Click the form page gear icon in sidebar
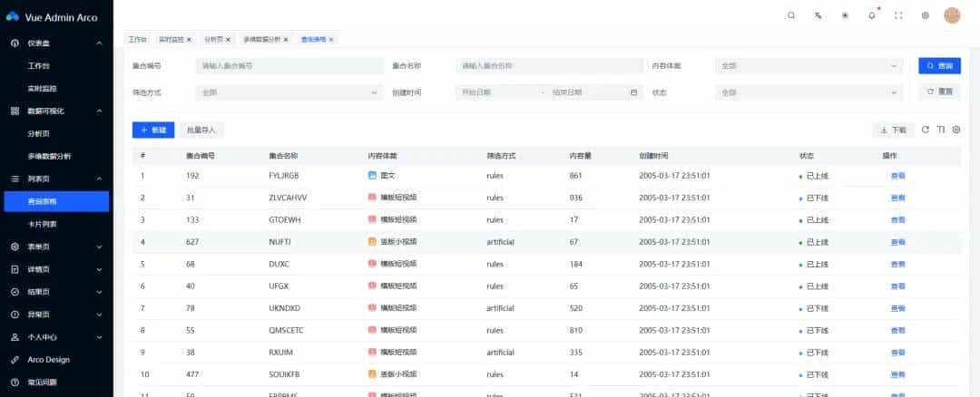 [15, 247]
